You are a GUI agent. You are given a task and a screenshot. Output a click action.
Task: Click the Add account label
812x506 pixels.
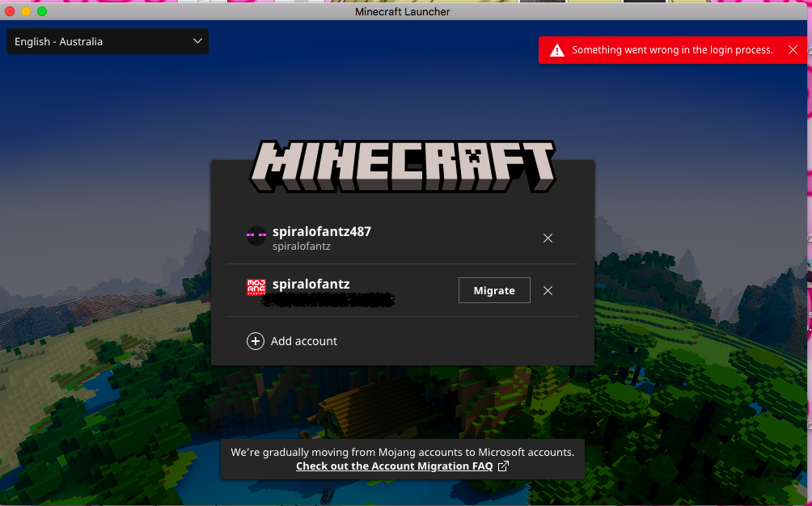304,341
